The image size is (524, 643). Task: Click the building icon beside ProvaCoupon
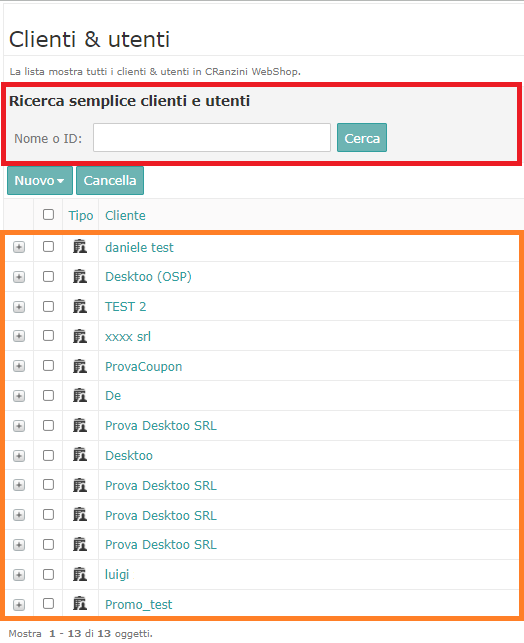click(80, 366)
